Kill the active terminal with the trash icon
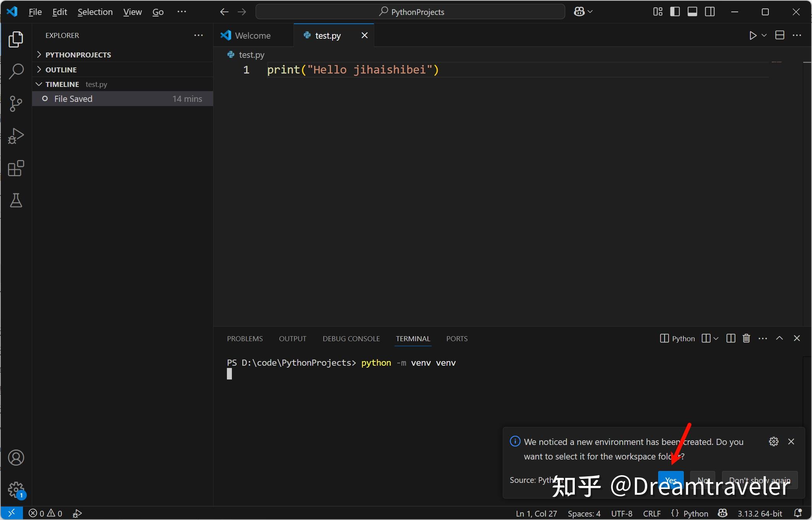 tap(746, 338)
